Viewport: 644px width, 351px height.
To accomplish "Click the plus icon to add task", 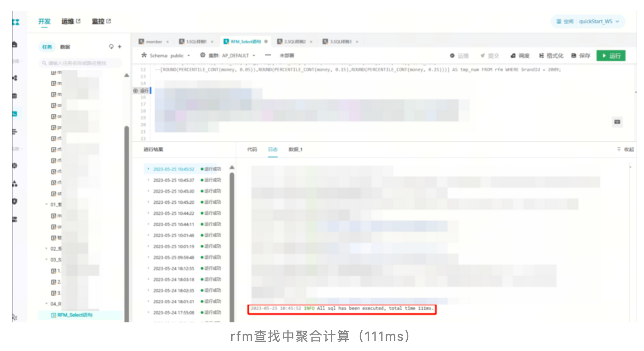I will [x=120, y=47].
